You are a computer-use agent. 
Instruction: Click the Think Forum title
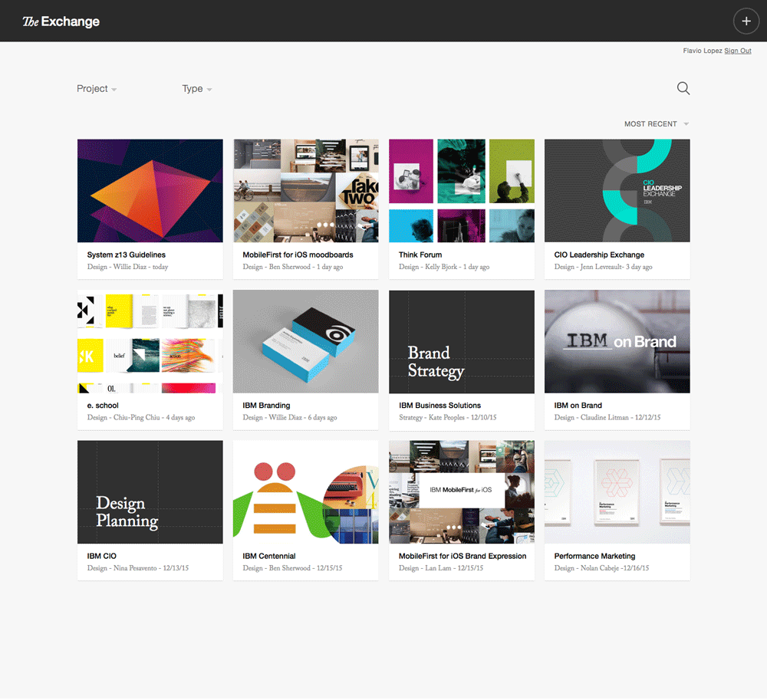coord(420,255)
